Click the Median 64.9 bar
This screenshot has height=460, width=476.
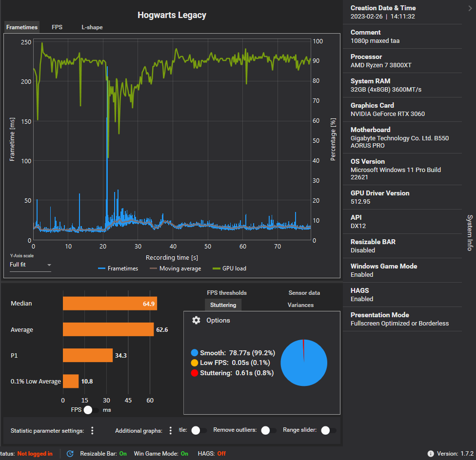[110, 304]
